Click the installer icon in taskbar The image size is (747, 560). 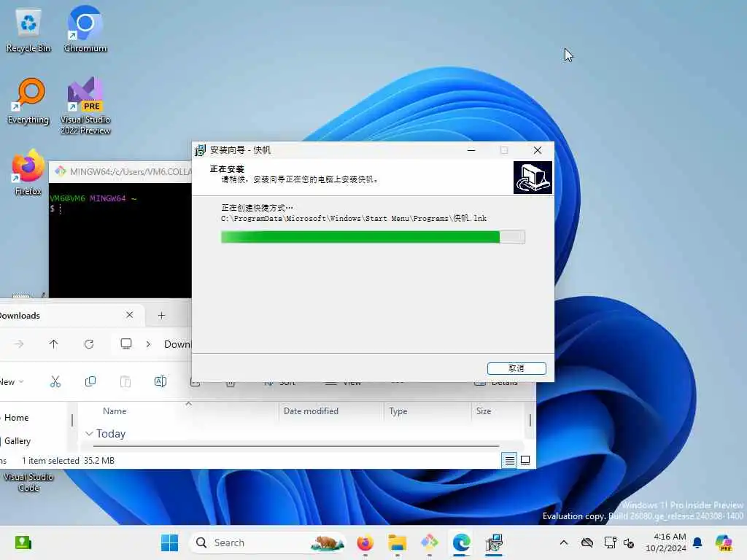(x=494, y=542)
